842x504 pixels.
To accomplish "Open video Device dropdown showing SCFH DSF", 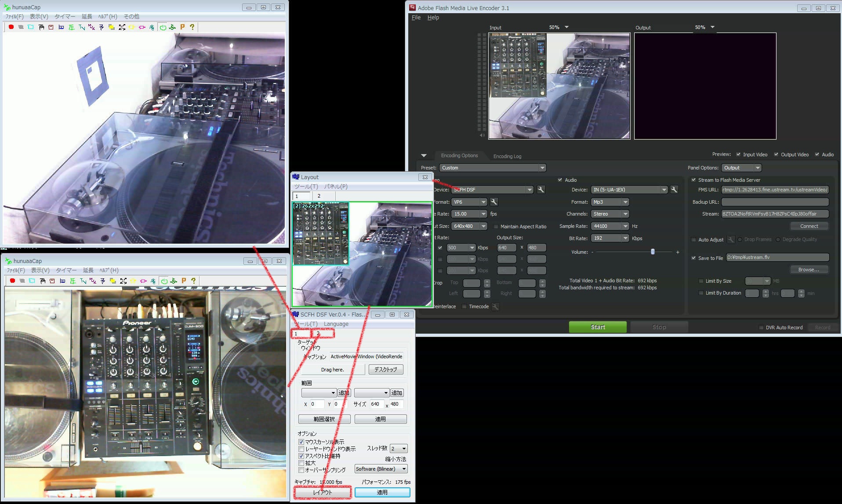I will coord(492,190).
